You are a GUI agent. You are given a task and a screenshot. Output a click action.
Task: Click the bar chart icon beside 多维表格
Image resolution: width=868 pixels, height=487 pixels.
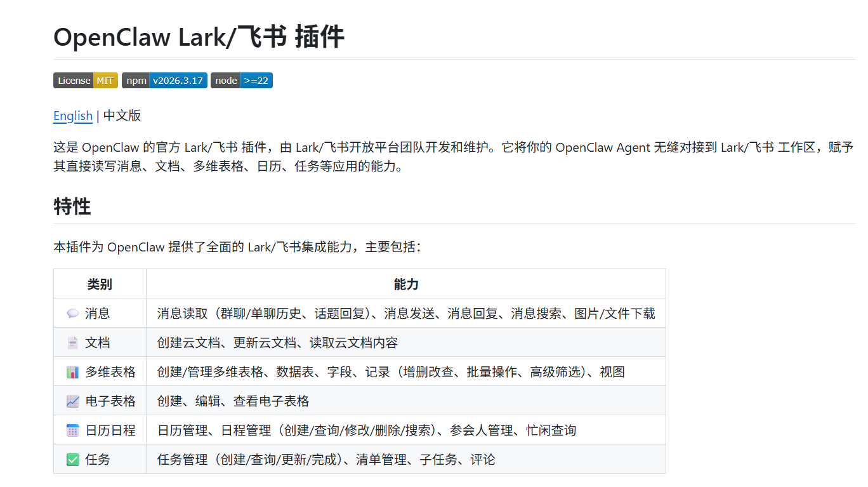tap(72, 372)
